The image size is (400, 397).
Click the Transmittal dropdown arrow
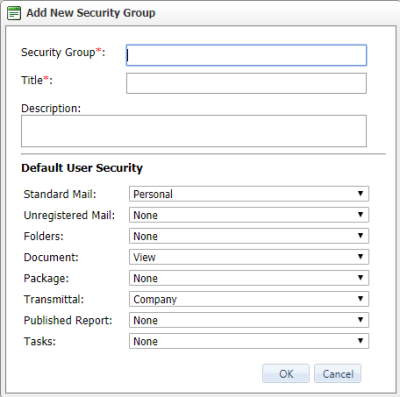point(360,299)
